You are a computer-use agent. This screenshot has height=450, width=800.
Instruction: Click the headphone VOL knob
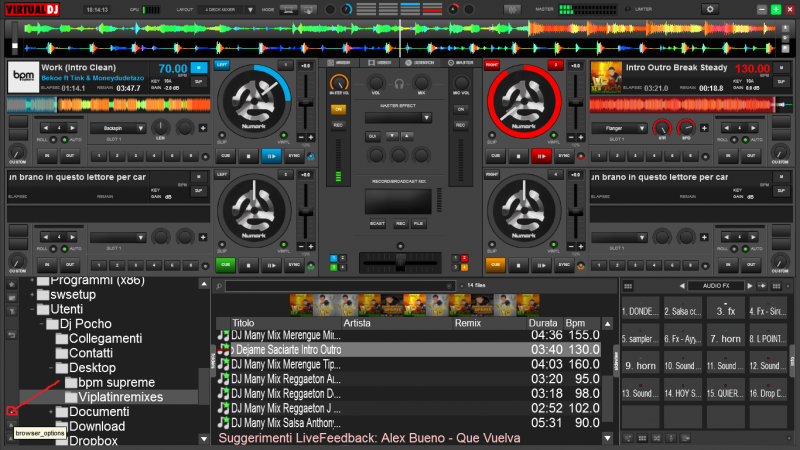coord(376,83)
